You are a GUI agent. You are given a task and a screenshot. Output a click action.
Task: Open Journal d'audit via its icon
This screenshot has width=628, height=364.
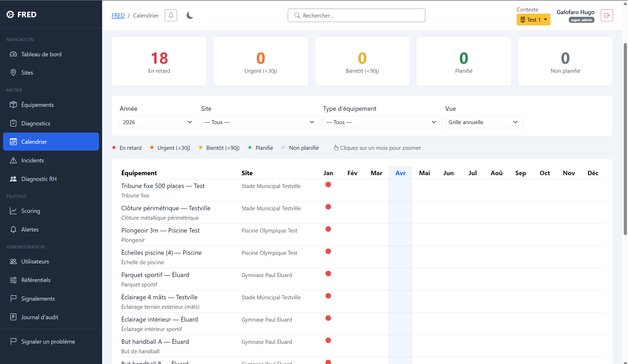(x=13, y=317)
